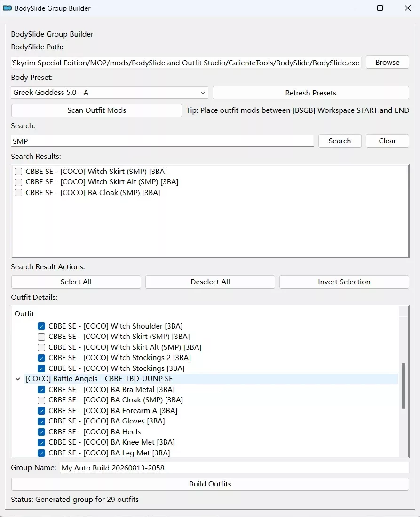Uncheck BA Gloves [3BA]
The image size is (420, 517).
pyautogui.click(x=41, y=422)
